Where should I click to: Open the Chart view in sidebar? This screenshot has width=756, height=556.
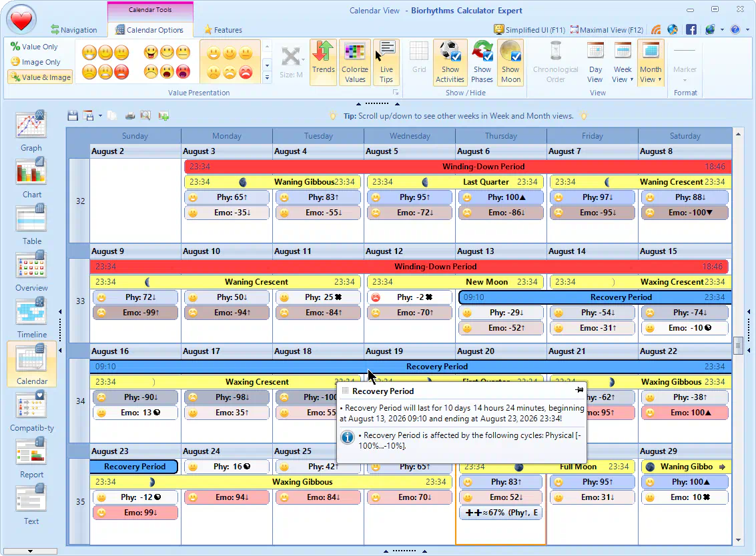pos(31,178)
